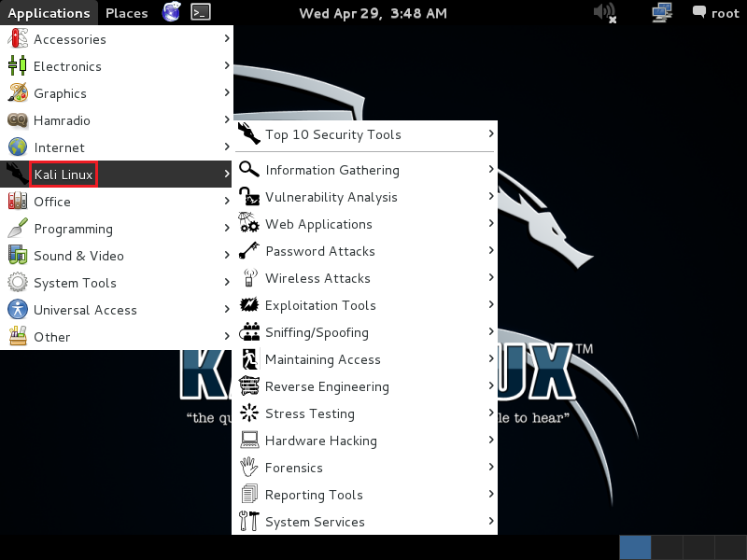Click the hand icon beside Forensics
Viewport: 747px width, 560px height.
(x=249, y=468)
